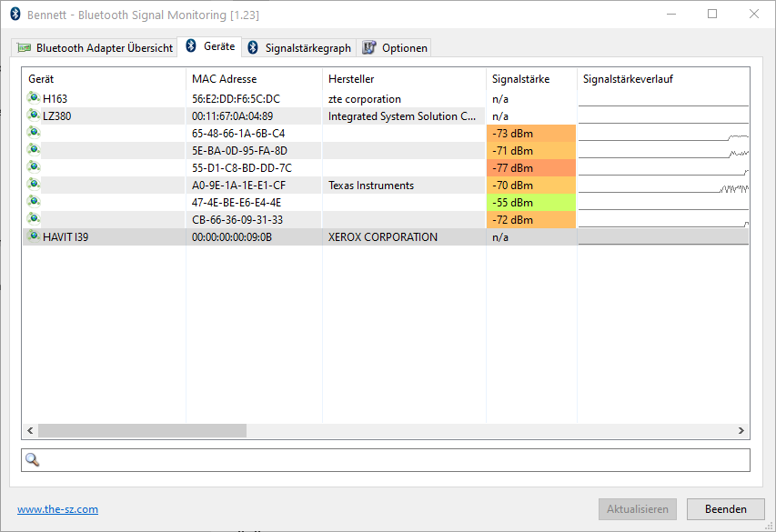The height and width of the screenshot is (532, 776).
Task: Click the -73 dBm signal cell
Action: pyautogui.click(x=531, y=134)
